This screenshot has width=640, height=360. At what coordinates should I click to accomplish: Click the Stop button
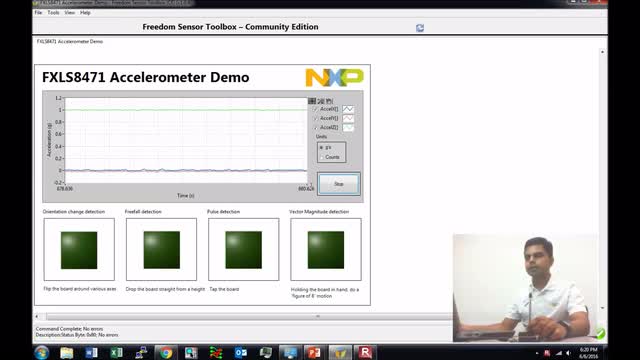tap(339, 184)
